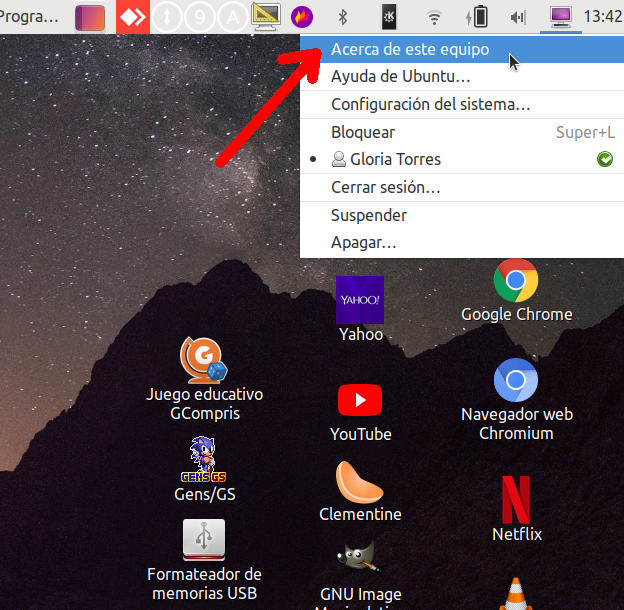Open the Wi-Fi network indicator
This screenshot has height=610, width=624.
[434, 18]
